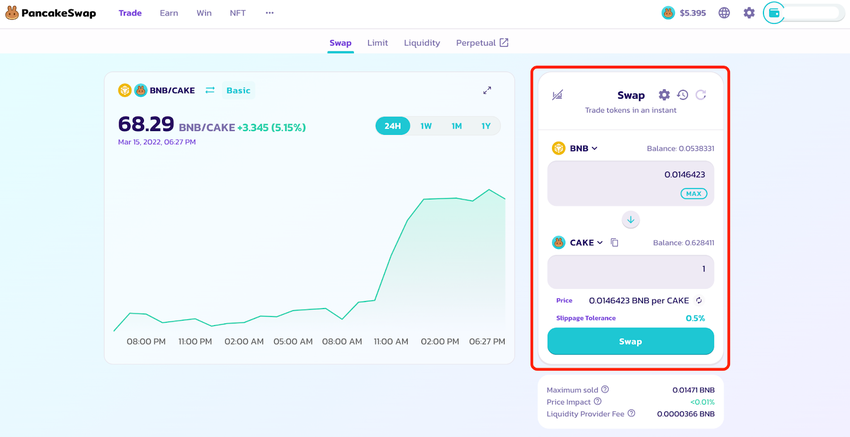Open recent transactions history icon
This screenshot has width=850, height=437.
tap(682, 95)
